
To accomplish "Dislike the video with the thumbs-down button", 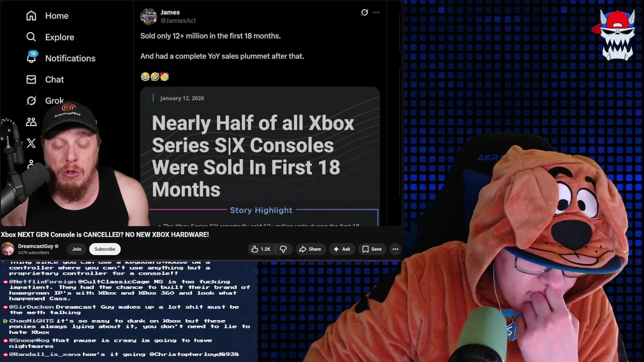I will [283, 249].
